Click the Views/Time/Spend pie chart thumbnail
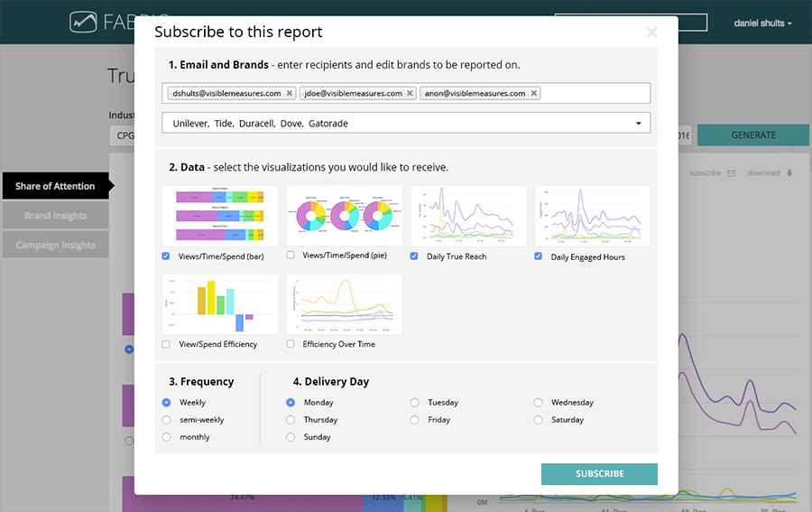 coord(345,215)
